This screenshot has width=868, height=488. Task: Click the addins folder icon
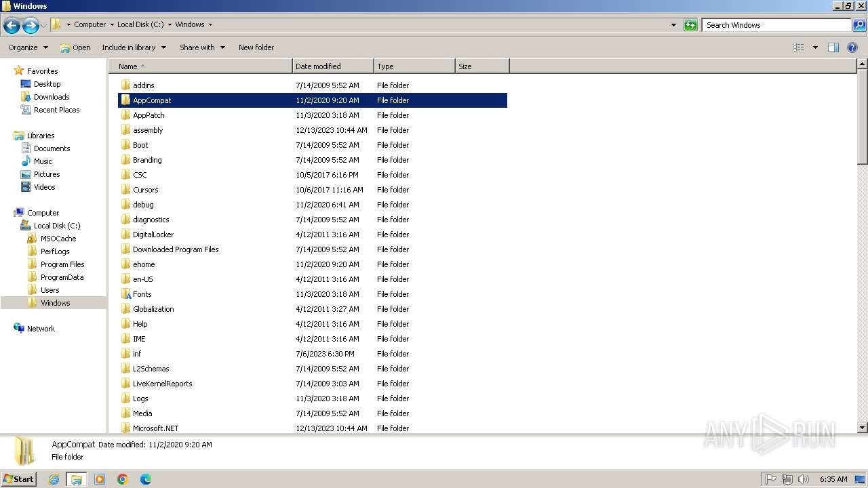[x=126, y=85]
